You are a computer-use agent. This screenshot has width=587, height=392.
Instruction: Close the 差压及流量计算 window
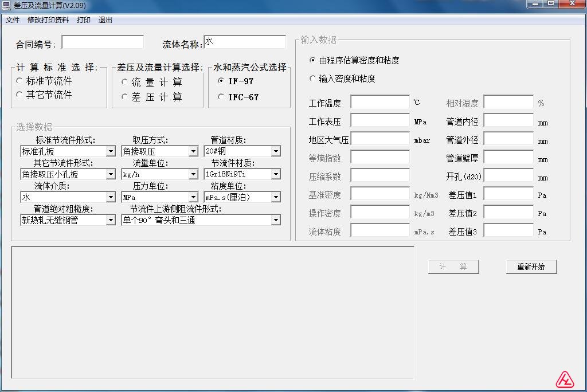coord(572,4)
